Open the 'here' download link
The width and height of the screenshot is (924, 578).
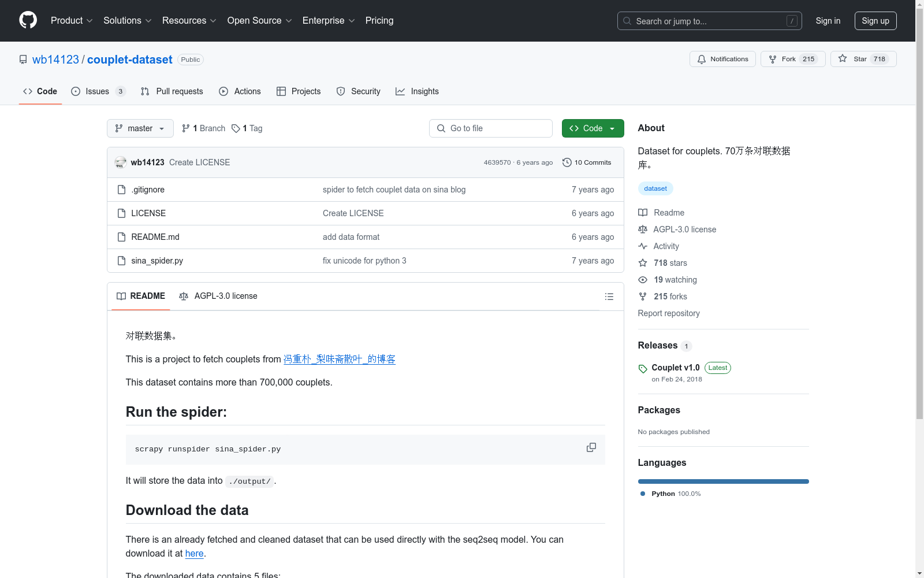pos(194,553)
